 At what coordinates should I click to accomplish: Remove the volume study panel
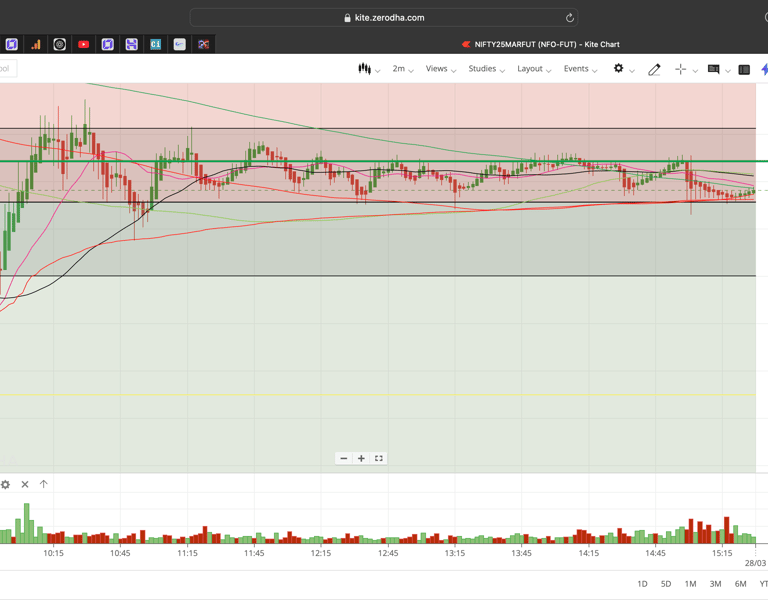pos(25,484)
